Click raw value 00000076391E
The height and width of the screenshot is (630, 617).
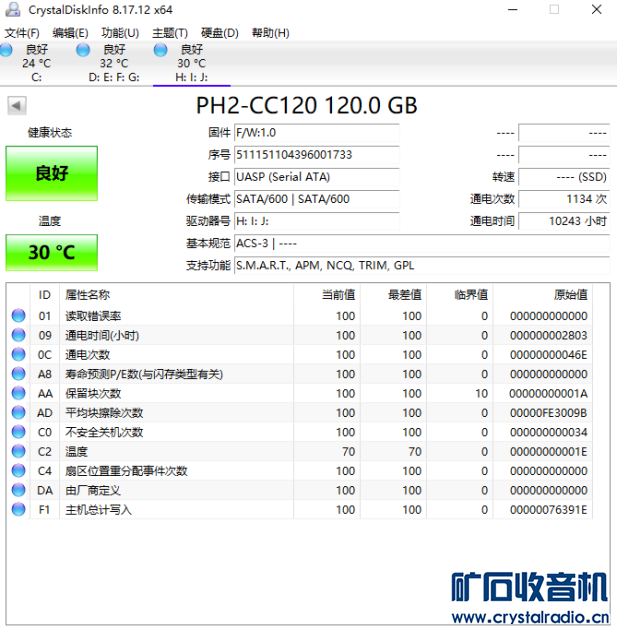549,509
